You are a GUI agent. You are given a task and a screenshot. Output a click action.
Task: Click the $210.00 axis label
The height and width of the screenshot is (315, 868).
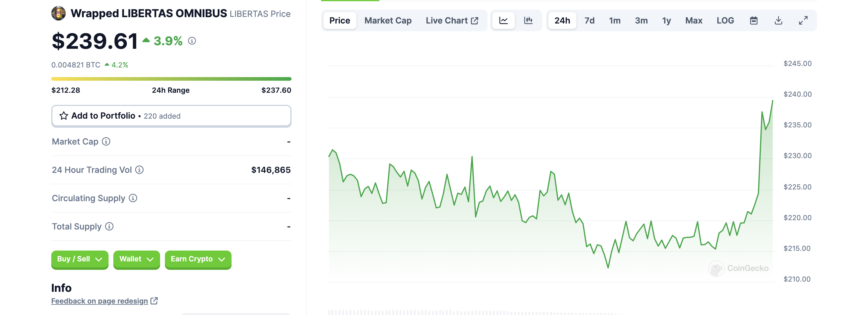(x=797, y=279)
